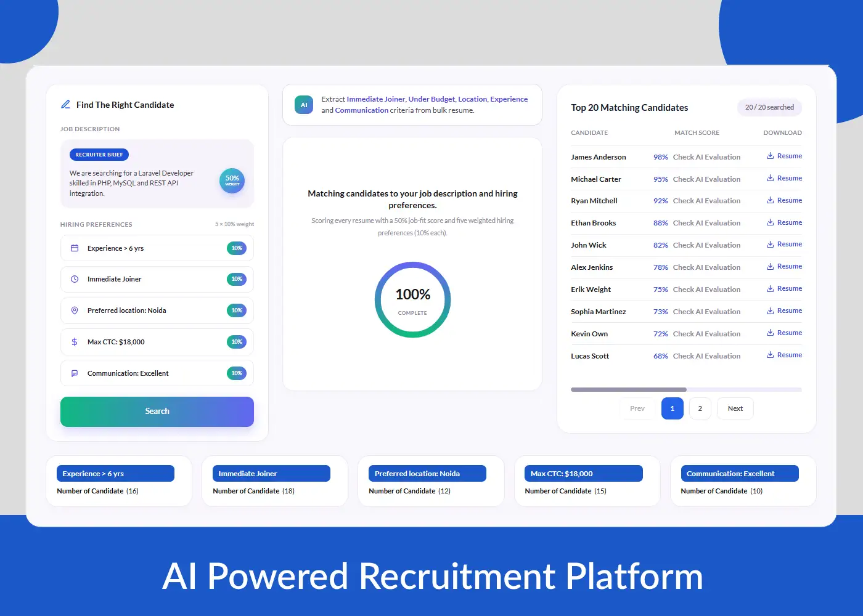Open Check AI Evaluation for John Wick
The image size is (863, 616).
coord(706,245)
